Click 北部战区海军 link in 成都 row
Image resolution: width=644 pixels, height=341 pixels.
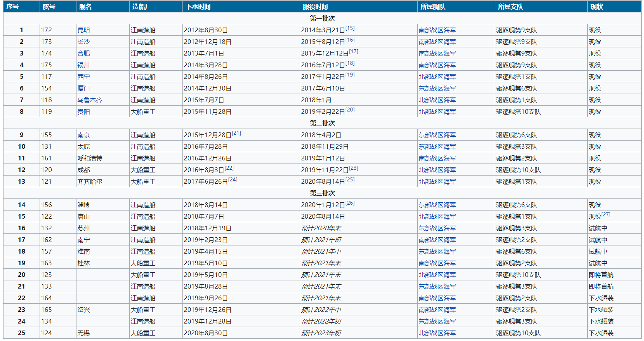[x=437, y=170]
